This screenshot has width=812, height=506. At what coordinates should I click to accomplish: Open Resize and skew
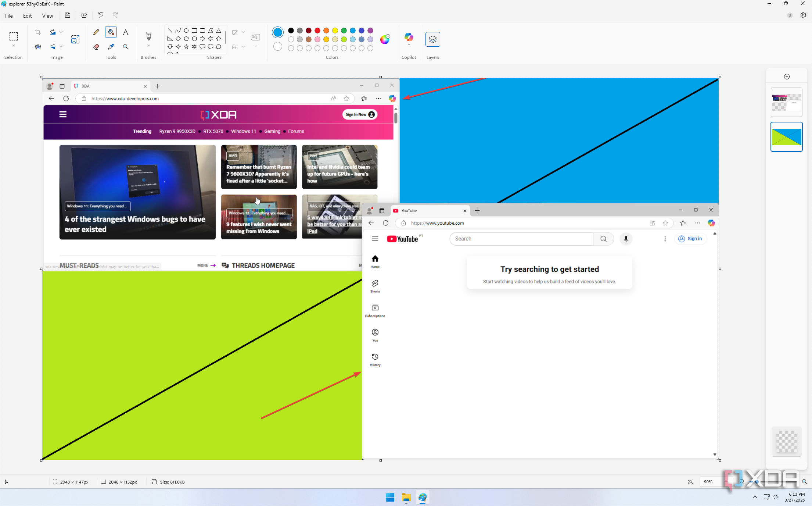(x=75, y=39)
